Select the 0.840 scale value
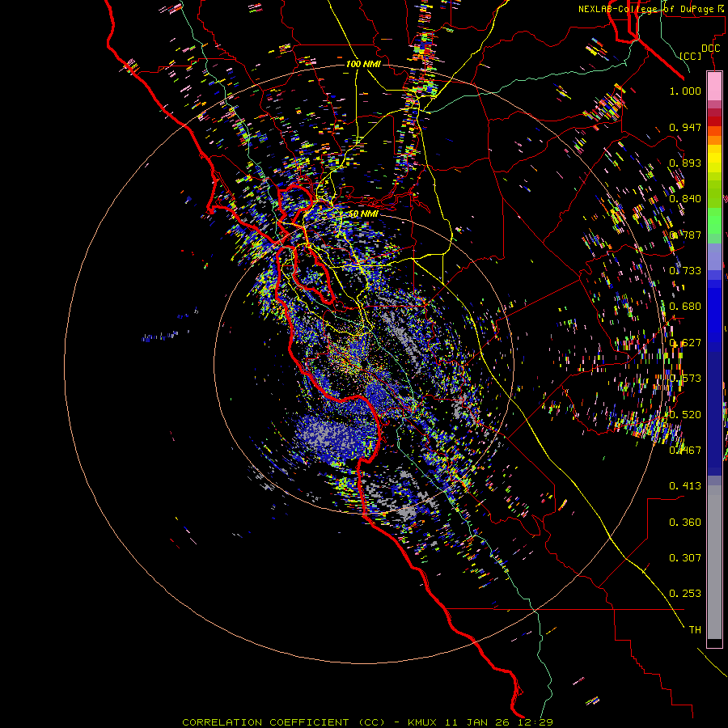The image size is (728, 728). pyautogui.click(x=685, y=199)
